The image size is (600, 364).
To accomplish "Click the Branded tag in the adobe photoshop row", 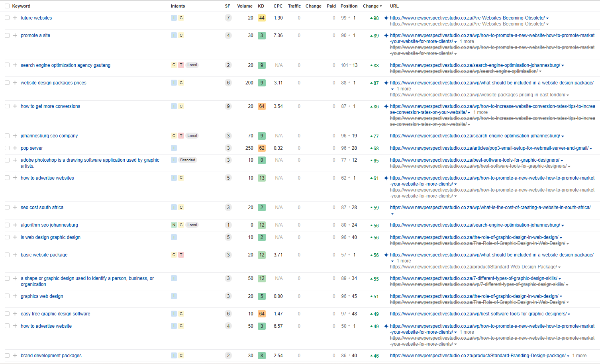I will (x=187, y=160).
